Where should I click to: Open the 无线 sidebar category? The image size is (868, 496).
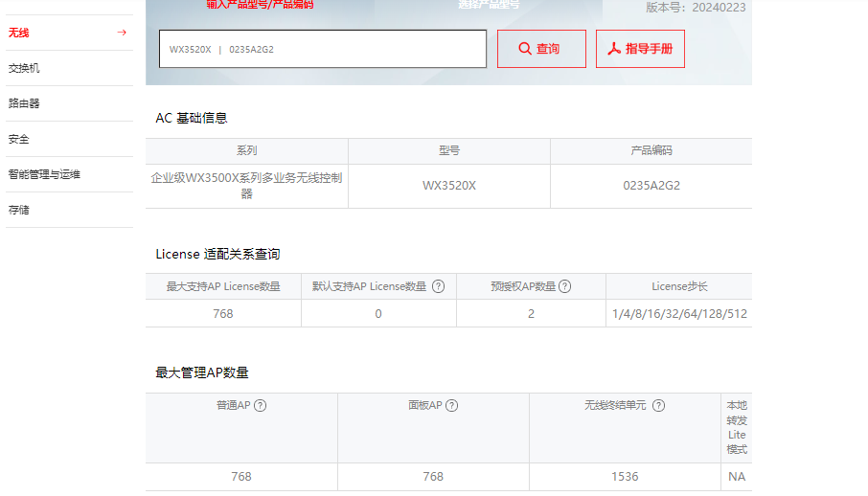69,33
